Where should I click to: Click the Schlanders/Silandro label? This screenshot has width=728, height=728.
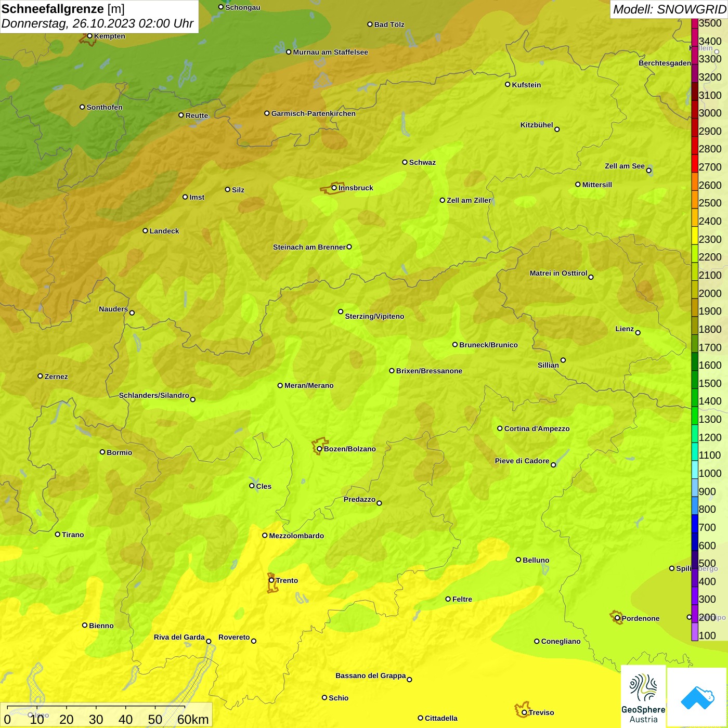click(154, 395)
